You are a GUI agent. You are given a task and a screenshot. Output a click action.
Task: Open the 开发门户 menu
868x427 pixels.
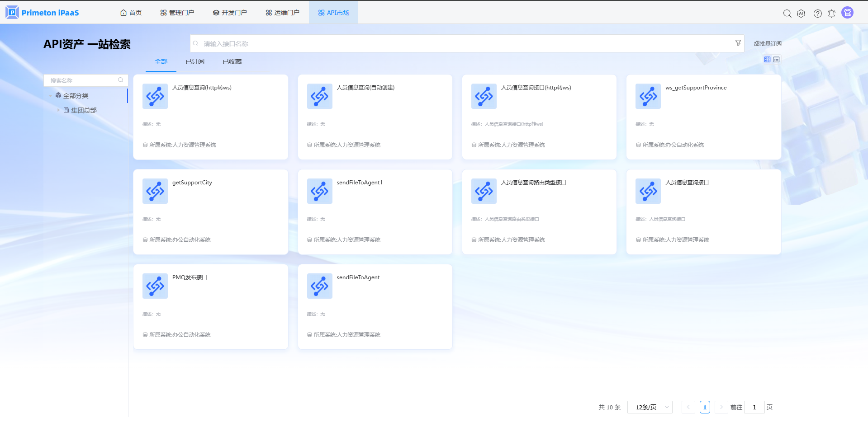[230, 13]
